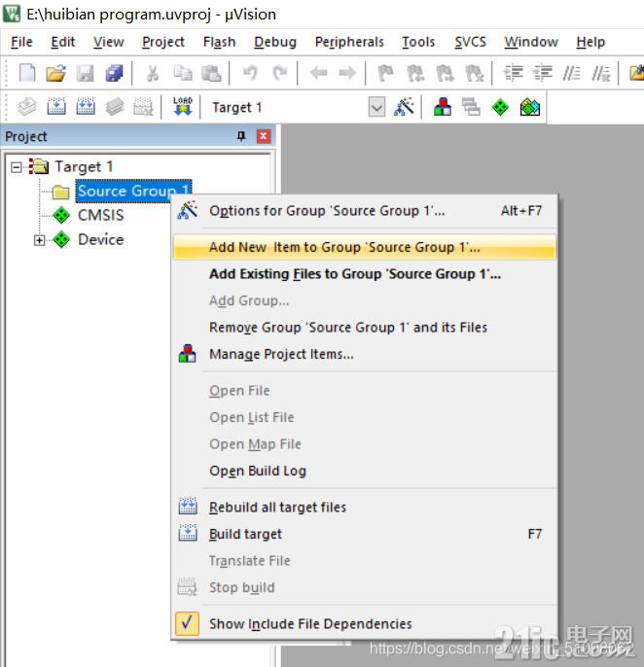Click the LOAD download to flash icon
644x667 pixels.
(x=183, y=106)
